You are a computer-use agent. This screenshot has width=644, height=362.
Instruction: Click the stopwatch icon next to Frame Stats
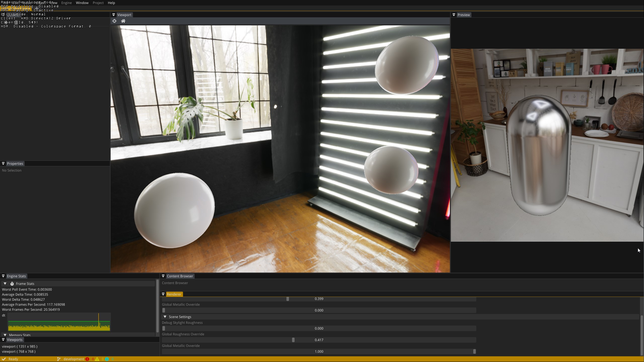tap(12, 284)
